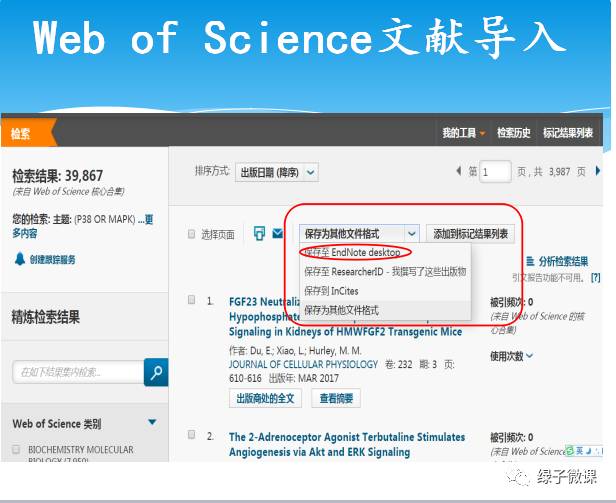Image resolution: width=616 pixels, height=503 pixels.
Task: Click the magnifier search button in refine panel
Action: click(156, 372)
